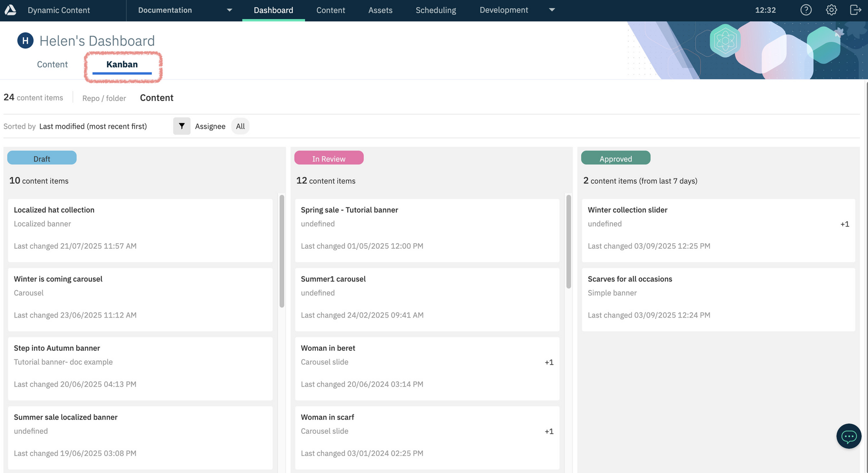
Task: Switch to the Content dashboard tab
Action: (52, 65)
